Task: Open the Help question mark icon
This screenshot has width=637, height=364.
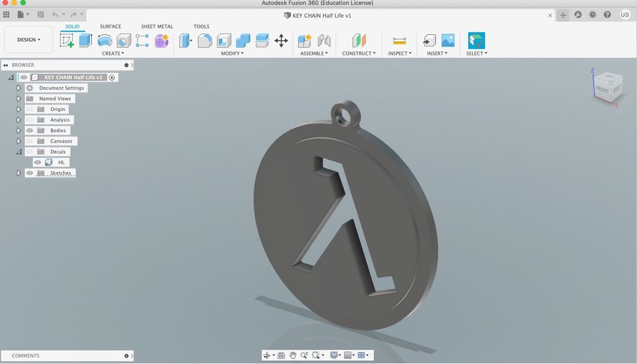Action: pyautogui.click(x=607, y=15)
